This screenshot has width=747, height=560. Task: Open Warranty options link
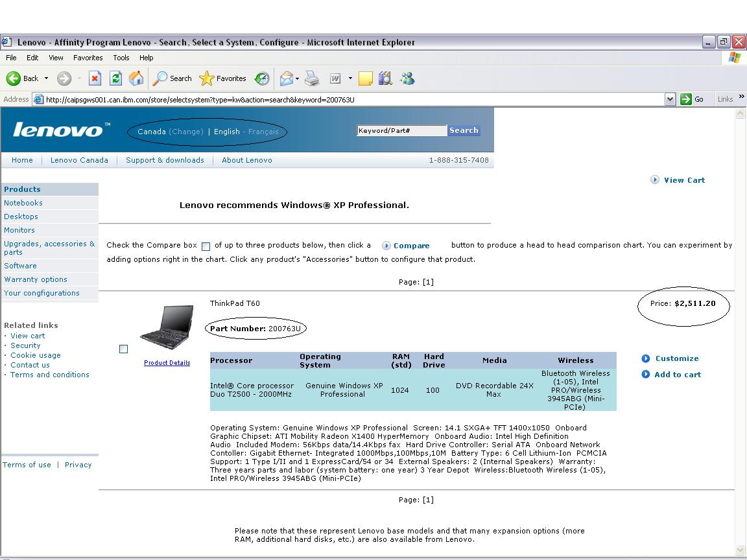coord(36,279)
